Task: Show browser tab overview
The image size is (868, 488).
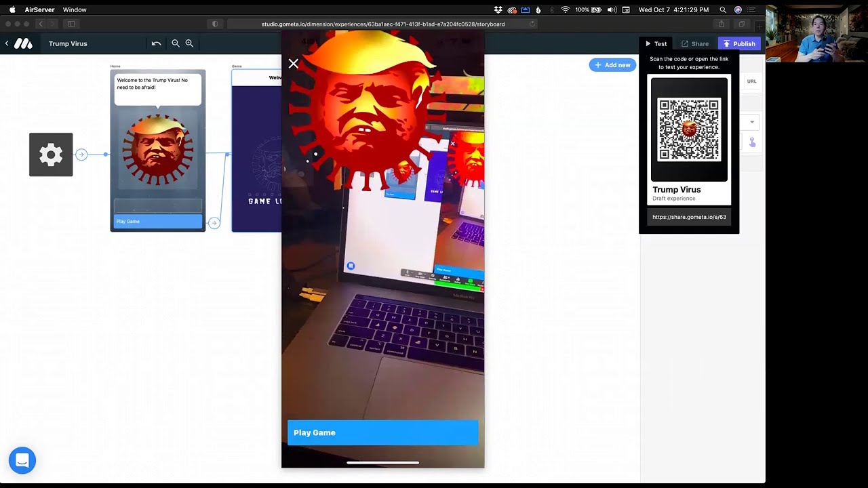Action: [x=741, y=24]
